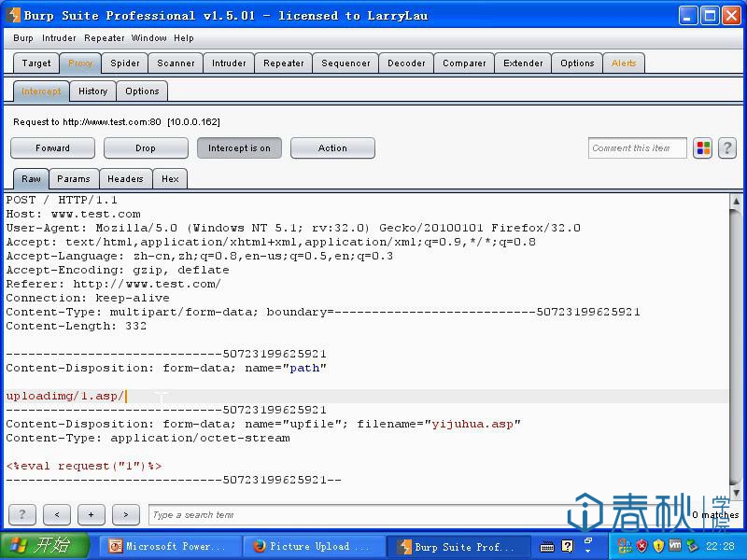Open the help question mark beside comment field
The width and height of the screenshot is (747, 560).
coord(727,148)
